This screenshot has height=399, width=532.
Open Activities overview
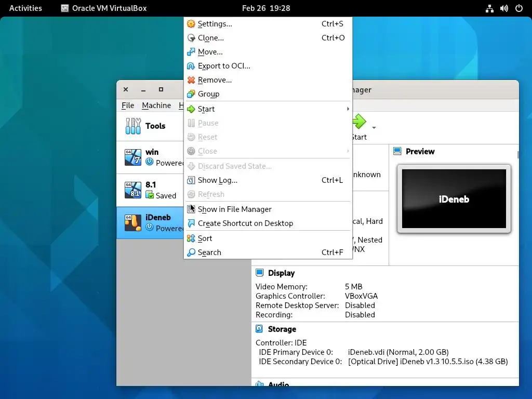25,8
